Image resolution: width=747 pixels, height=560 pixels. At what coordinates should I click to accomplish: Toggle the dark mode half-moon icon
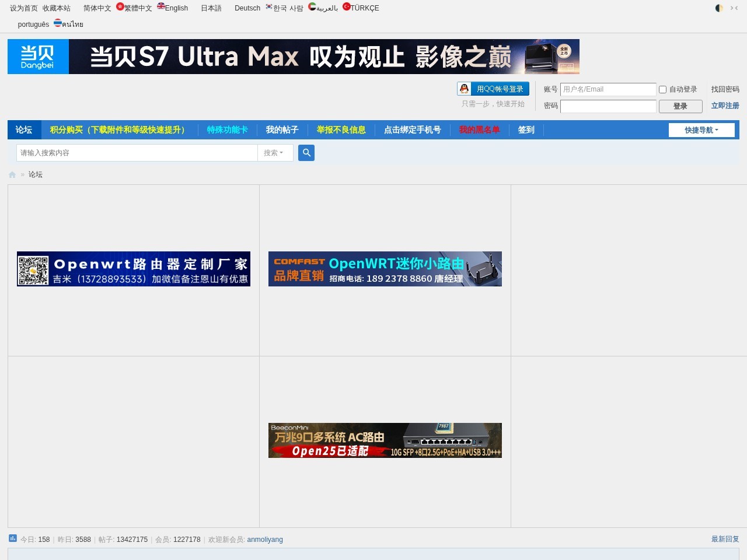[719, 8]
